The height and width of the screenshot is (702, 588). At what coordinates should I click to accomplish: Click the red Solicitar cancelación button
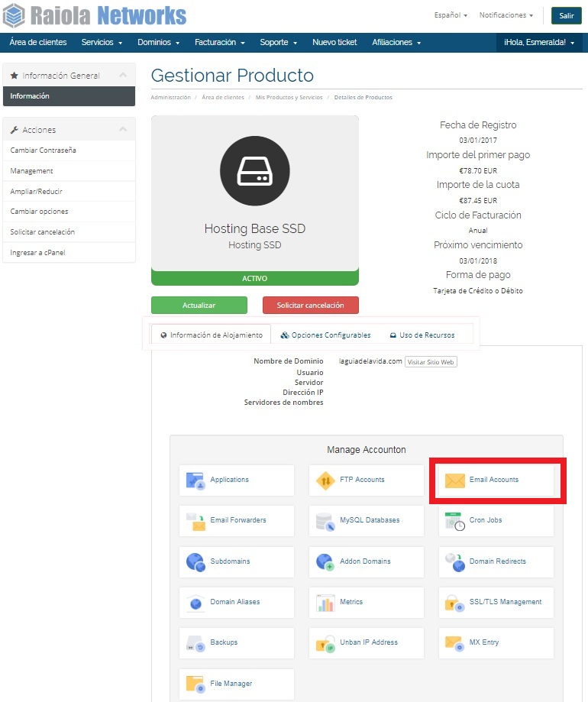click(x=310, y=306)
